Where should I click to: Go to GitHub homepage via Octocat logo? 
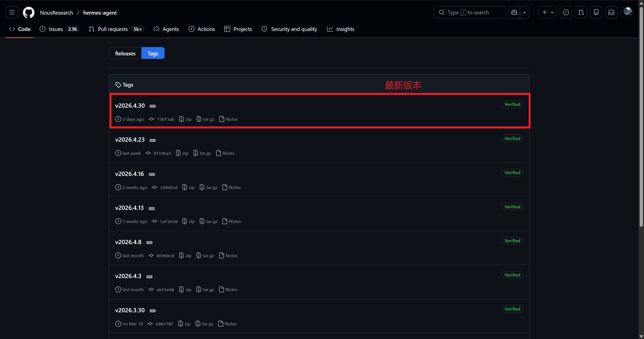point(29,12)
